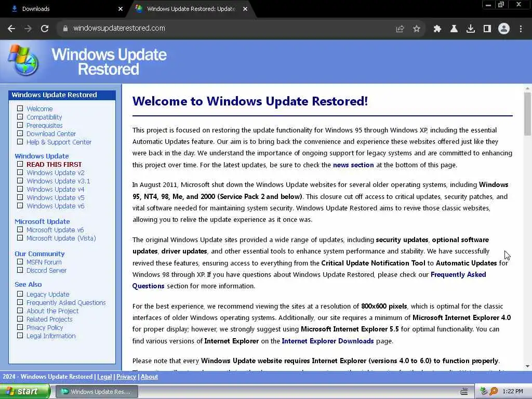
Task: Open the profile avatar icon
Action: (504, 29)
